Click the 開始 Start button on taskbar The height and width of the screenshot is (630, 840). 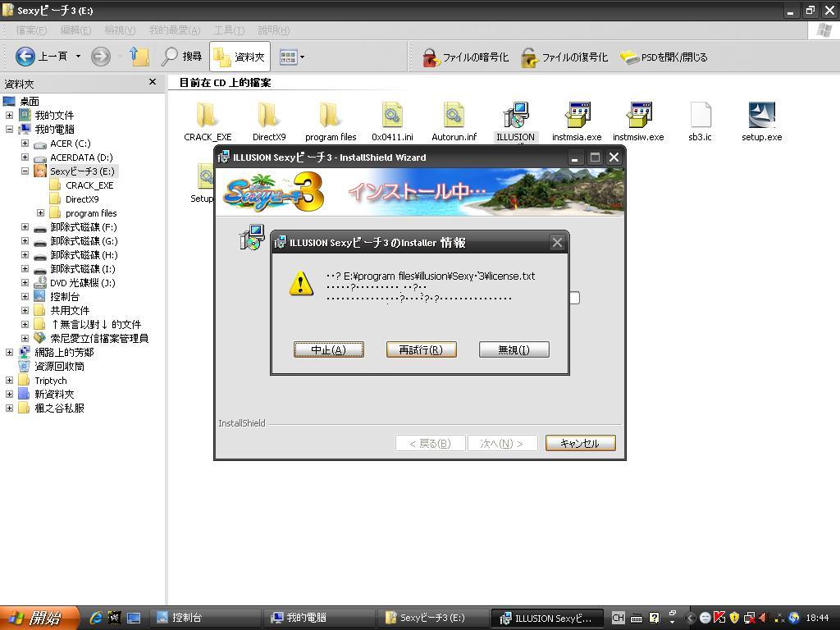39,618
